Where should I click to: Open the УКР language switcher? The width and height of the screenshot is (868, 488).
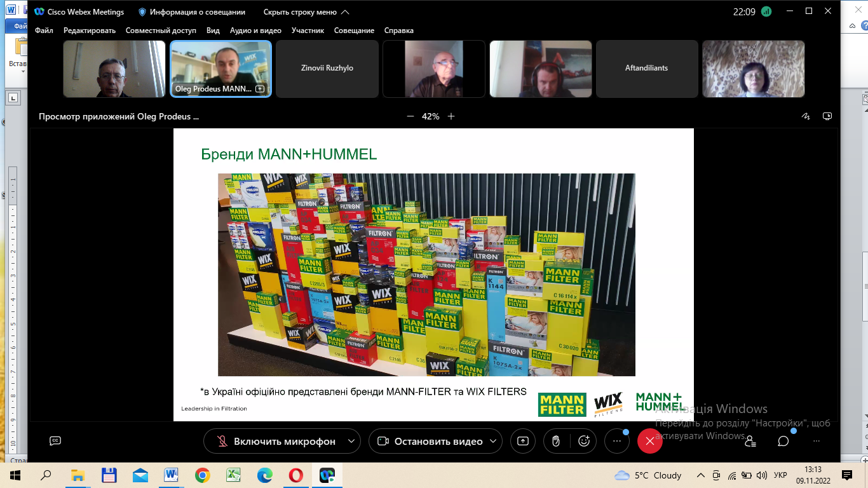781,475
